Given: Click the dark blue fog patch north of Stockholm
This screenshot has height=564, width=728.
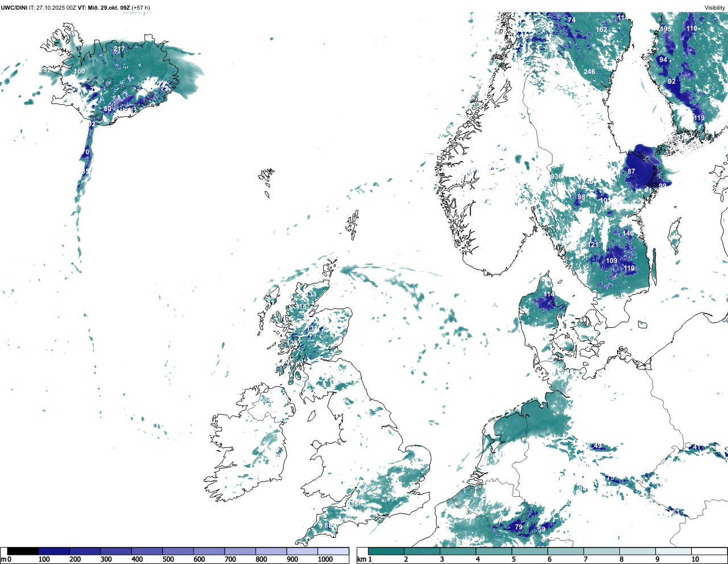Looking at the screenshot, I should 643,168.
